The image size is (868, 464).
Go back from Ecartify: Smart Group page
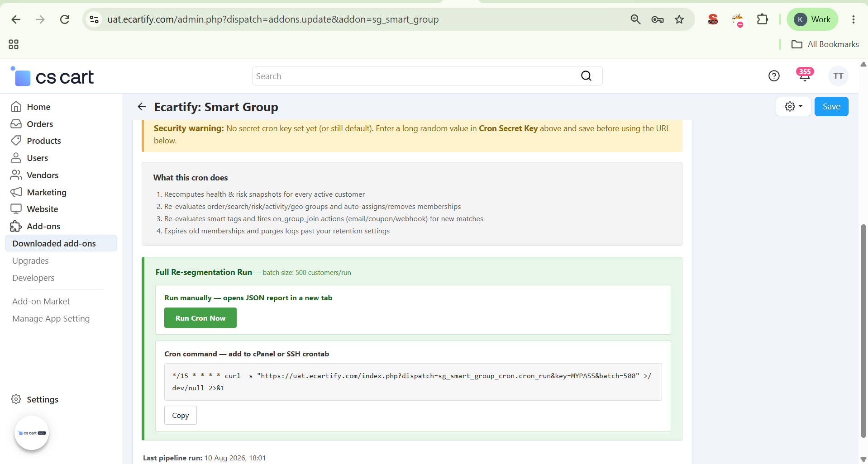coord(142,107)
